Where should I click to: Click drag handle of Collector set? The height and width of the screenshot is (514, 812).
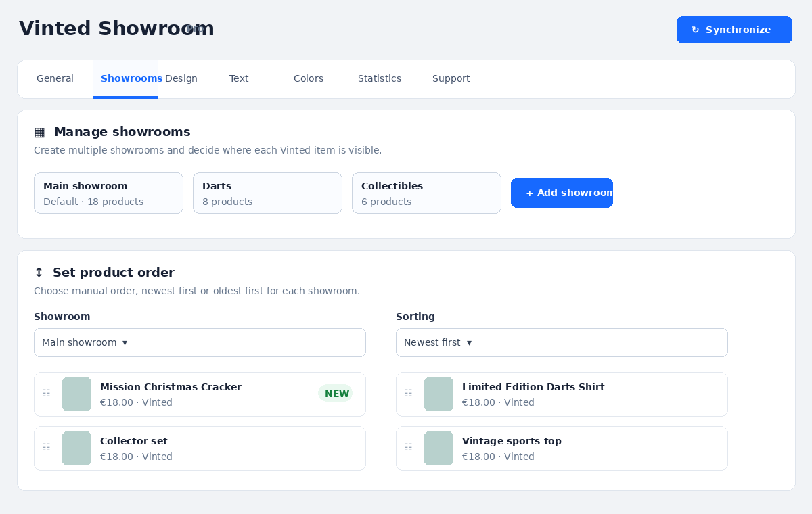(x=46, y=447)
